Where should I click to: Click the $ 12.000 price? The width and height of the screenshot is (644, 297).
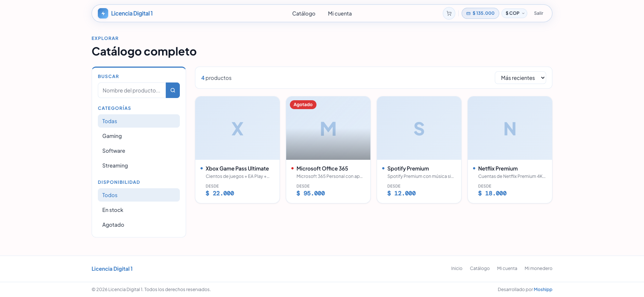(x=401, y=193)
